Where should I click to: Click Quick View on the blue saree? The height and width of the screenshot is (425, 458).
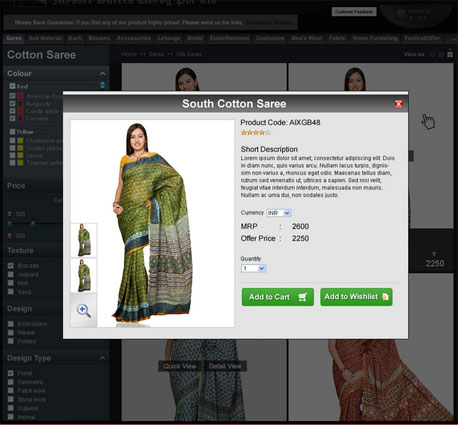coord(180,366)
